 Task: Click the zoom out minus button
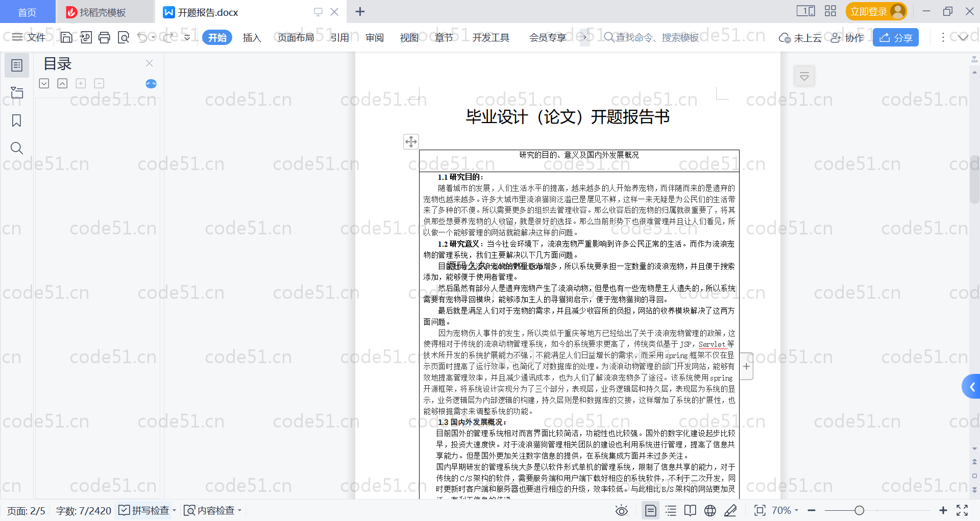pyautogui.click(x=812, y=510)
